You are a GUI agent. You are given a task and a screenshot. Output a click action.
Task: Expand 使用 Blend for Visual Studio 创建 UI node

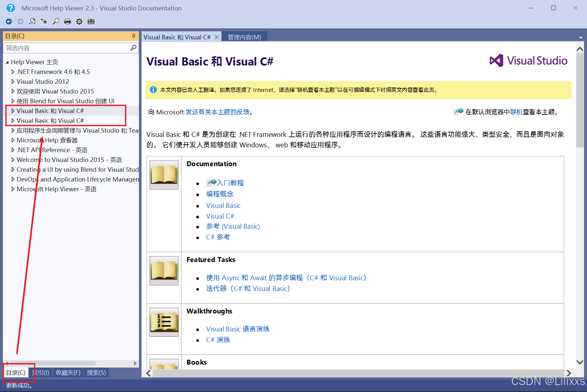tap(13, 101)
